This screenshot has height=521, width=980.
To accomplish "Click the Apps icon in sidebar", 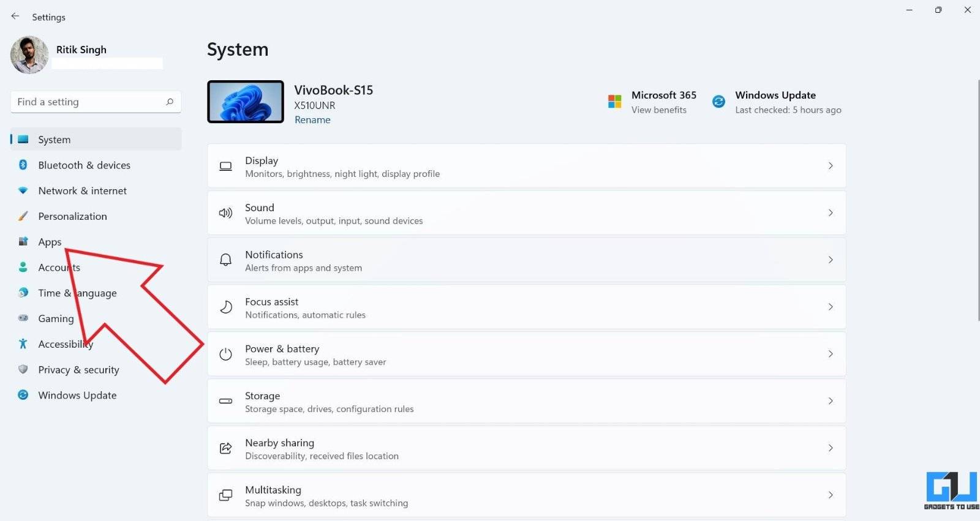I will (23, 241).
